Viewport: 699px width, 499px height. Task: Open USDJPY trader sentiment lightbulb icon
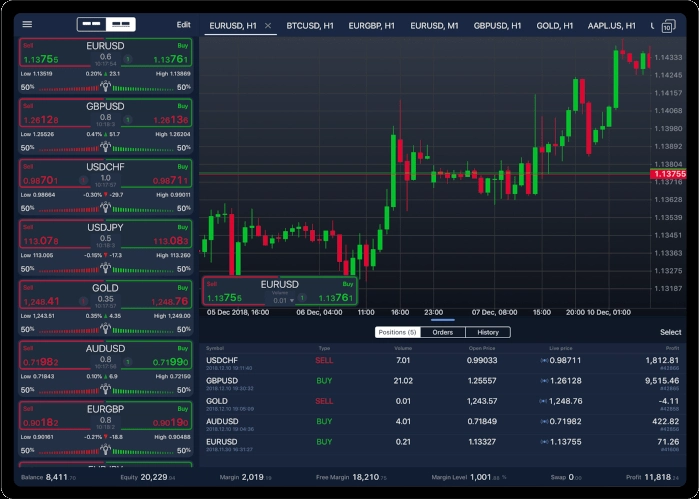pyautogui.click(x=106, y=268)
